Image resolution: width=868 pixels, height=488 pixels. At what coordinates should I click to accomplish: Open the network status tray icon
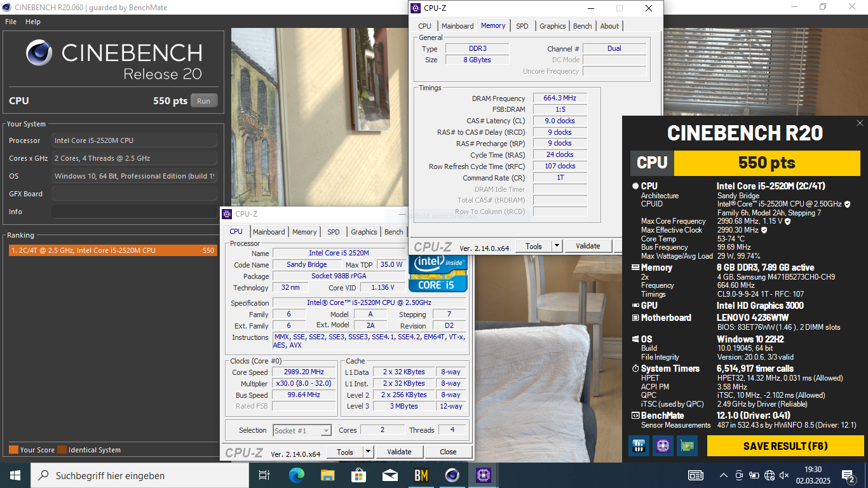(x=770, y=475)
